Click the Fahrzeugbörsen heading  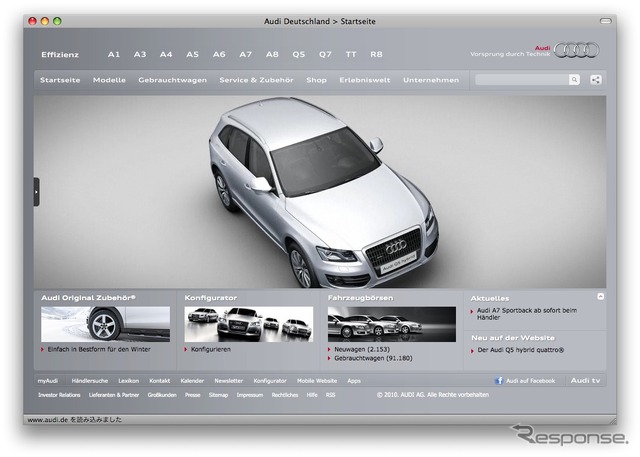click(x=360, y=298)
